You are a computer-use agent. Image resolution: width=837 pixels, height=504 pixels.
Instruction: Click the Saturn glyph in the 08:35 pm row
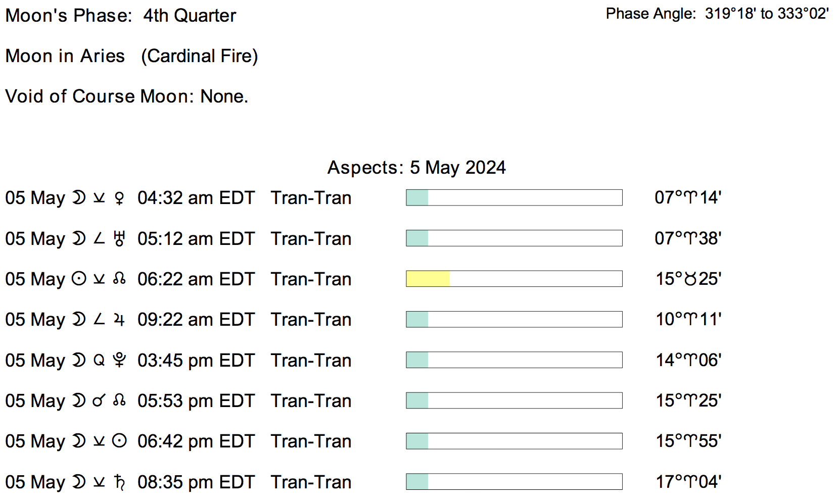tap(119, 482)
